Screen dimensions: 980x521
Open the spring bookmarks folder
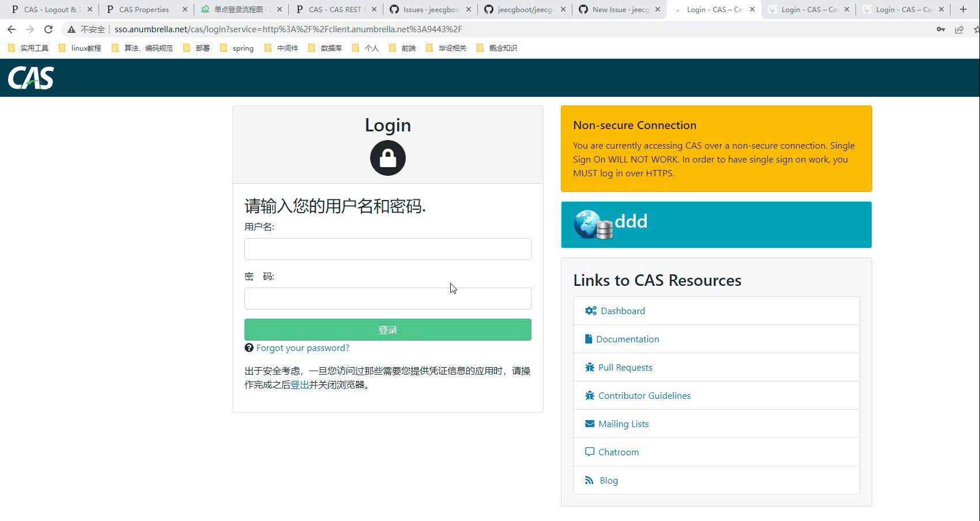237,48
